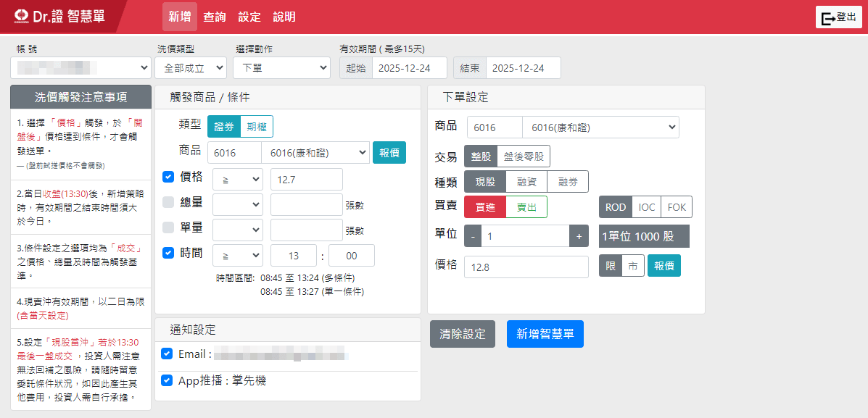Expand the 選擇動作 下單 dropdown
This screenshot has height=418, width=868.
[x=282, y=68]
